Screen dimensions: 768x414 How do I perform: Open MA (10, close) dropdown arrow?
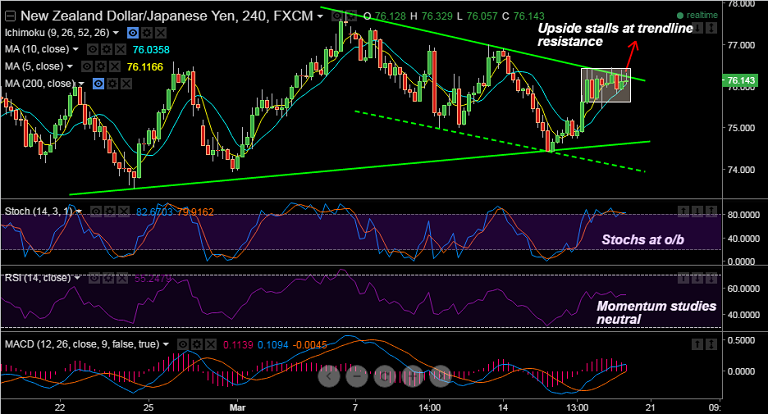tap(76, 49)
